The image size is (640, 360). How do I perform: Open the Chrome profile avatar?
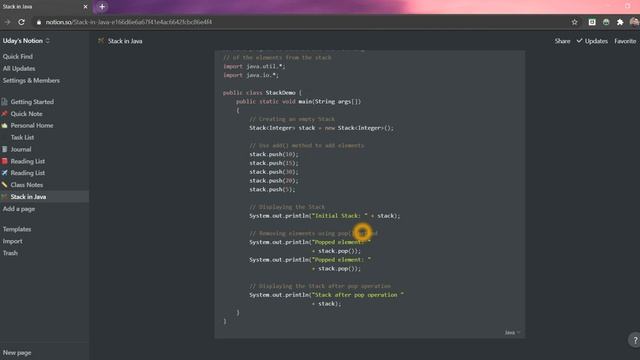pyautogui.click(x=634, y=22)
